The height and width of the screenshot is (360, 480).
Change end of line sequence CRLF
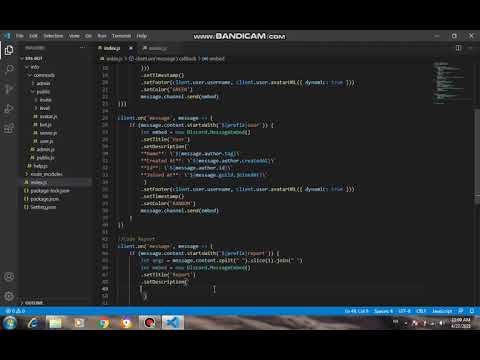[421, 311]
